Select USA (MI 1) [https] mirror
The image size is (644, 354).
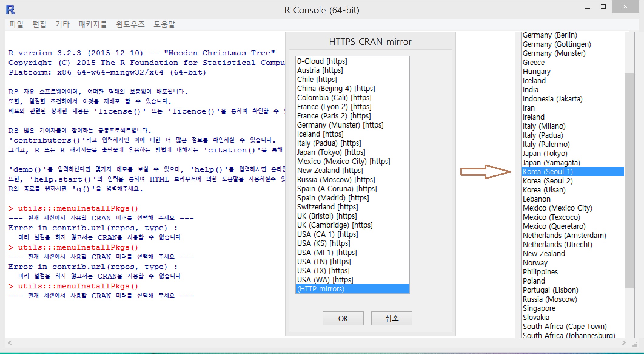(x=353, y=252)
